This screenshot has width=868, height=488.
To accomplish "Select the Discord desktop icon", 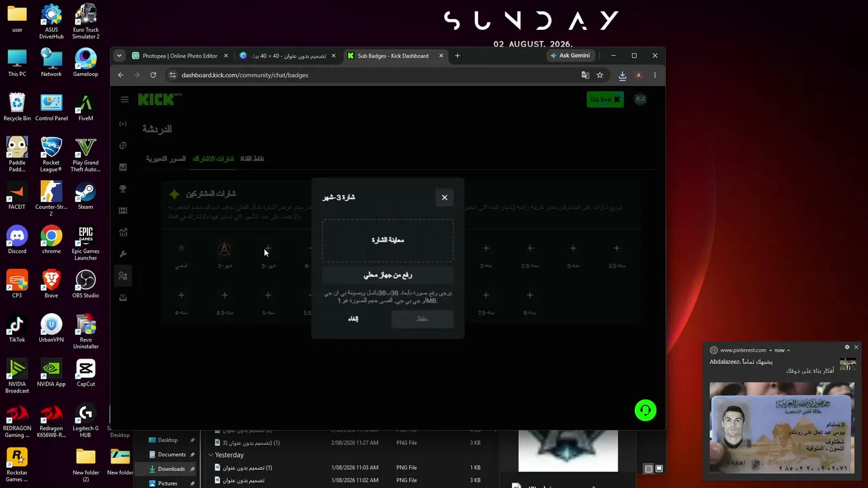I will (x=17, y=240).
